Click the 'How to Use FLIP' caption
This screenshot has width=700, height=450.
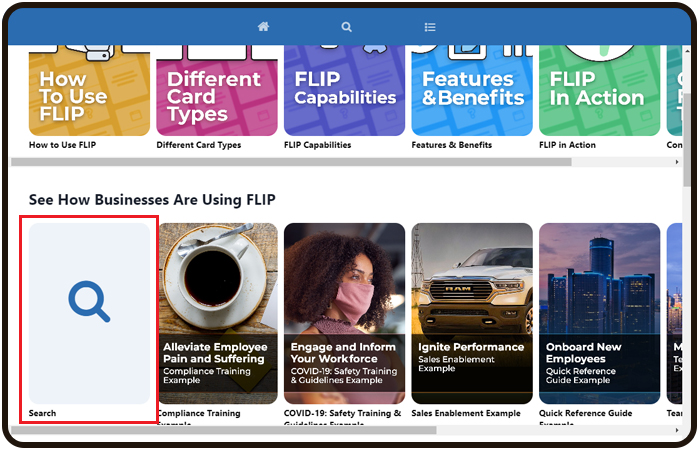coord(62,145)
